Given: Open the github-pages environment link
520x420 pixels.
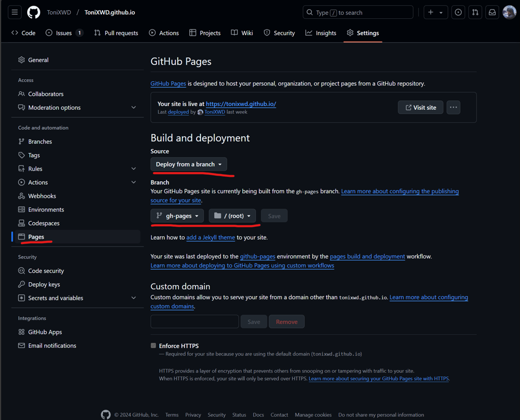Looking at the screenshot, I should 258,256.
